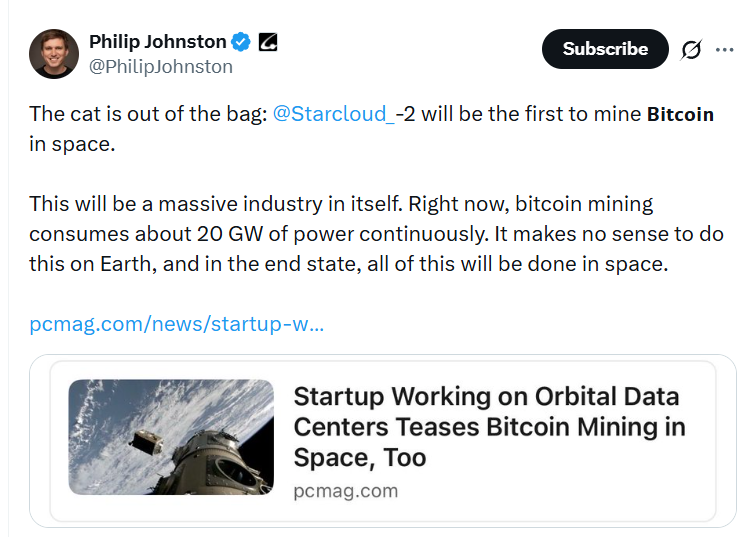
Task: Click the pcmag.com source label in card
Action: [x=345, y=491]
